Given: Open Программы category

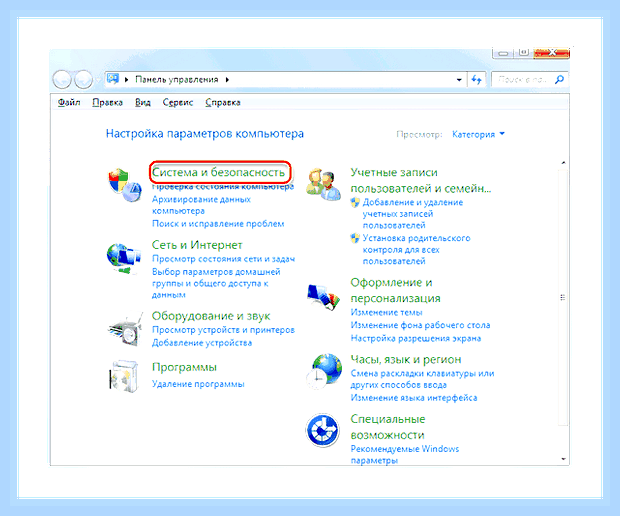Looking at the screenshot, I should tap(184, 367).
